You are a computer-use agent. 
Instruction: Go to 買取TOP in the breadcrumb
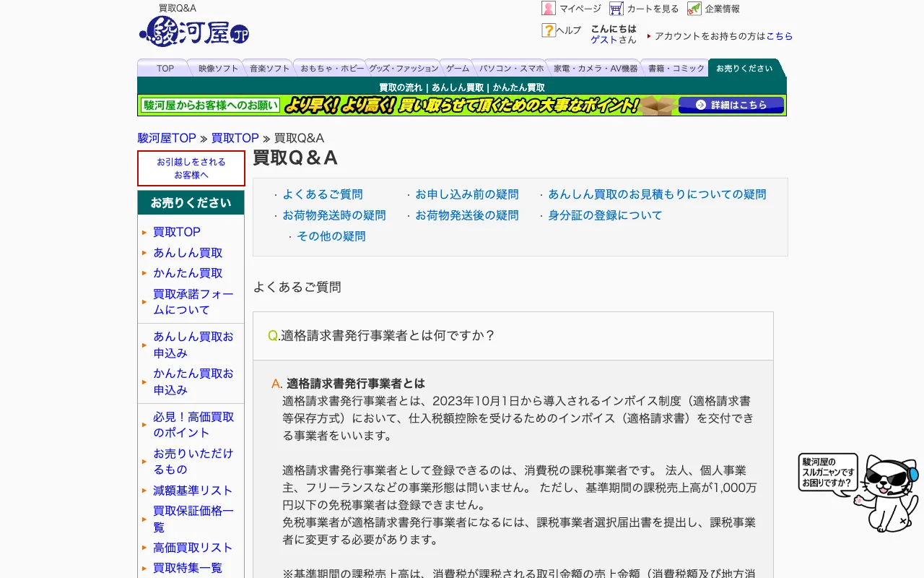[x=235, y=138]
